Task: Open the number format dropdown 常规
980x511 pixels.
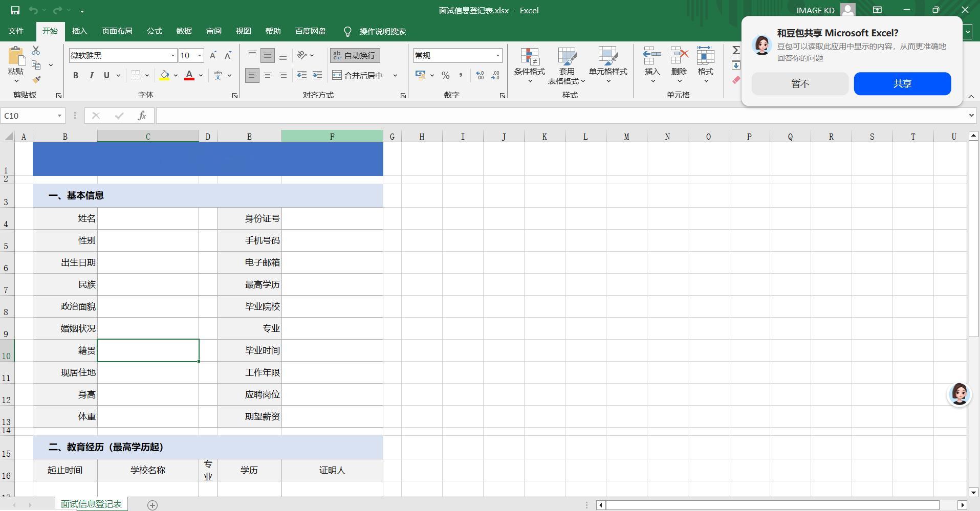Action: tap(497, 55)
